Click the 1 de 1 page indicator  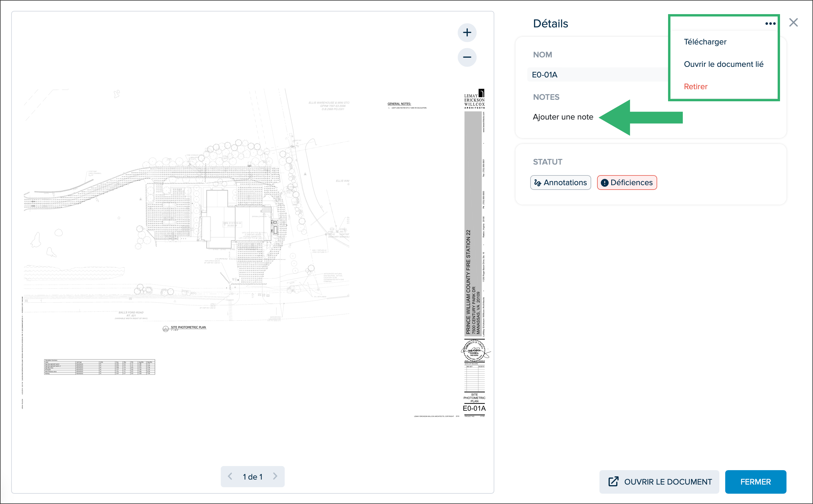click(252, 477)
